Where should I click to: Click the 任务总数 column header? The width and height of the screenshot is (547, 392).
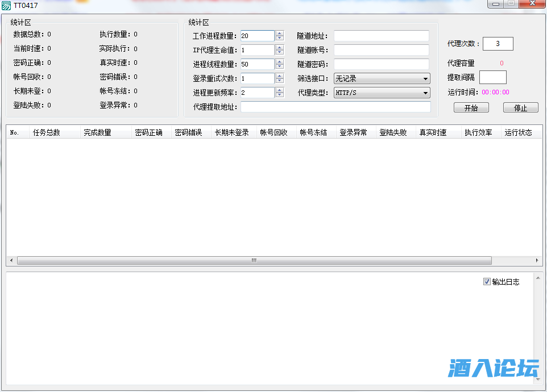coord(47,132)
